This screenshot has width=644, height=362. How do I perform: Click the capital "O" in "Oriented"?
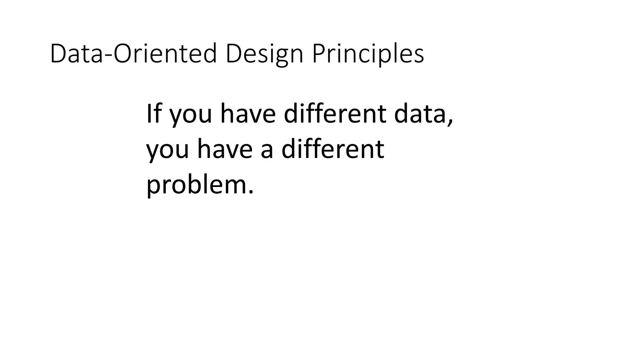click(124, 54)
